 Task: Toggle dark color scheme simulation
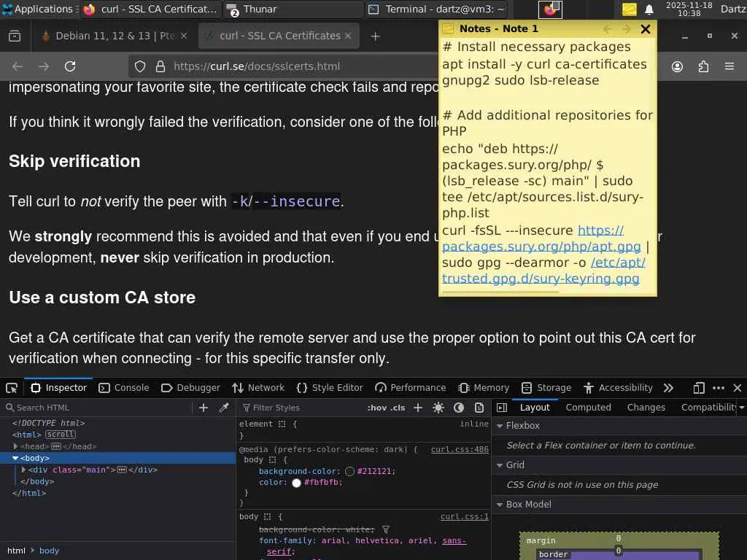pos(459,408)
